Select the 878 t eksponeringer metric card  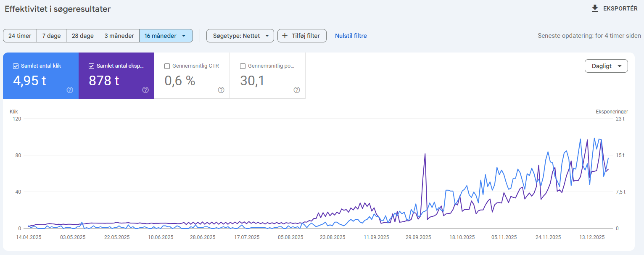click(x=116, y=76)
